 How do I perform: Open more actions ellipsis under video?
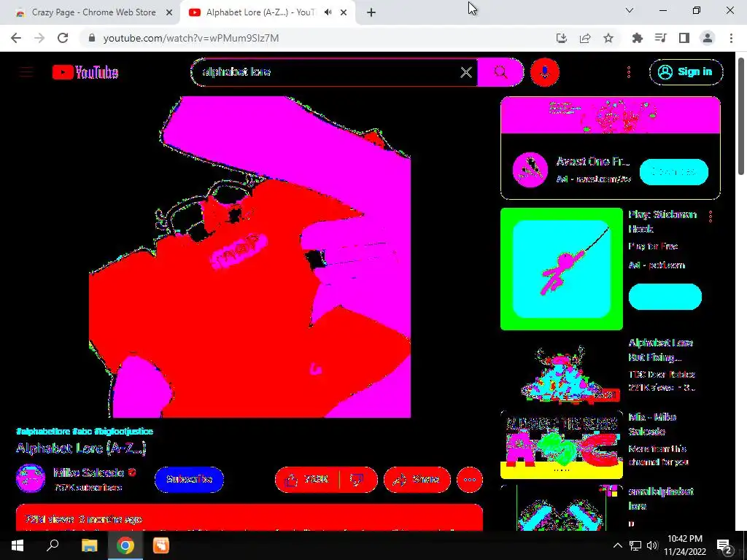(x=470, y=480)
